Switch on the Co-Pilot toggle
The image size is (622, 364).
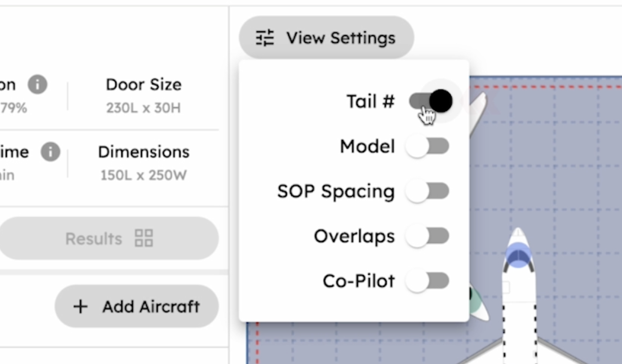427,281
